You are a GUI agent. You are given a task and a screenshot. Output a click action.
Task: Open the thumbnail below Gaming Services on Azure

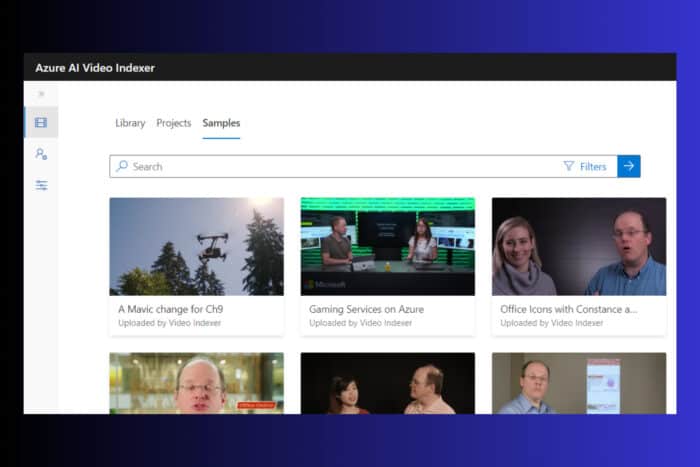[388, 383]
